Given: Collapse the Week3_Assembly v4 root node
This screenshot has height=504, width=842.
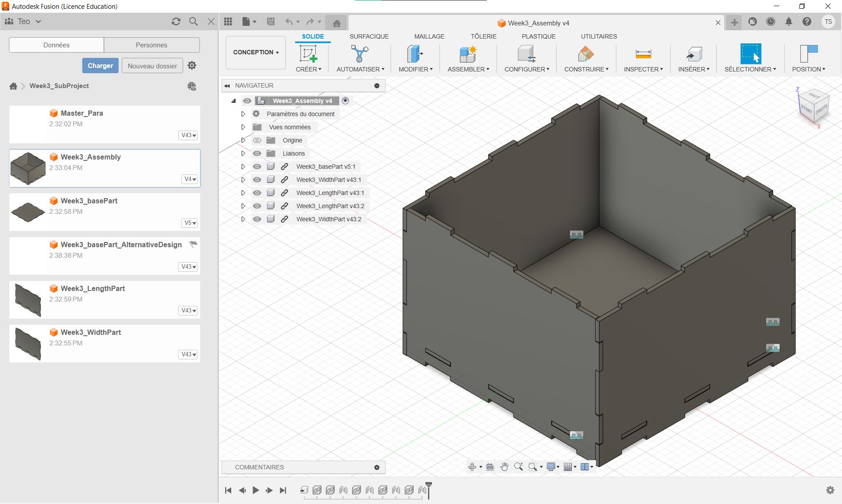Looking at the screenshot, I should [233, 101].
